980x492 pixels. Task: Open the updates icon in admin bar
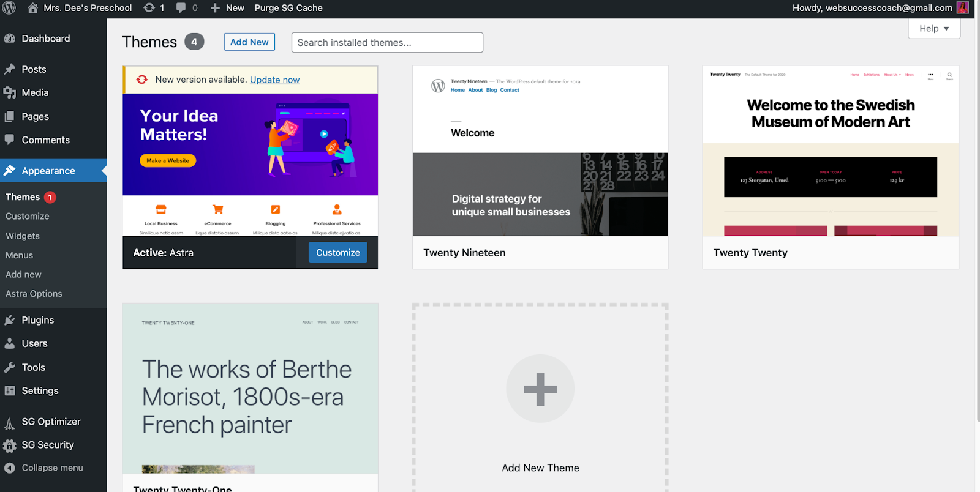149,8
